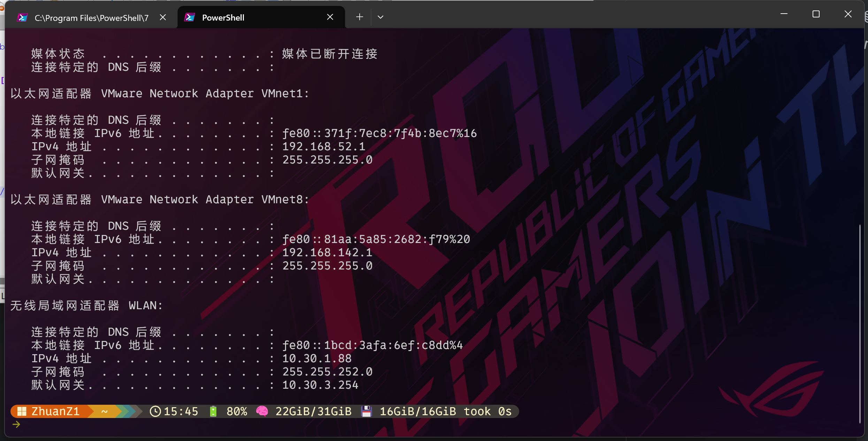Click the PowerShell icon on first tab
The image size is (868, 441).
tap(22, 17)
